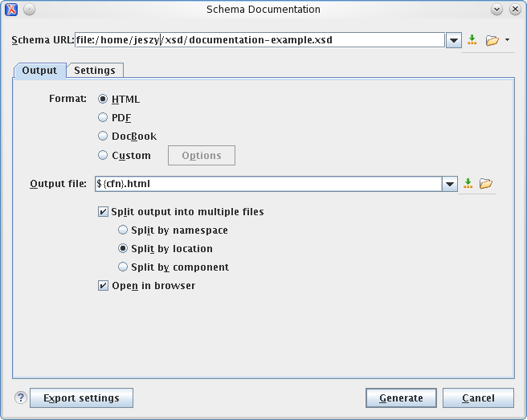
Task: Toggle Split output into multiple files checkbox
Action: click(103, 212)
